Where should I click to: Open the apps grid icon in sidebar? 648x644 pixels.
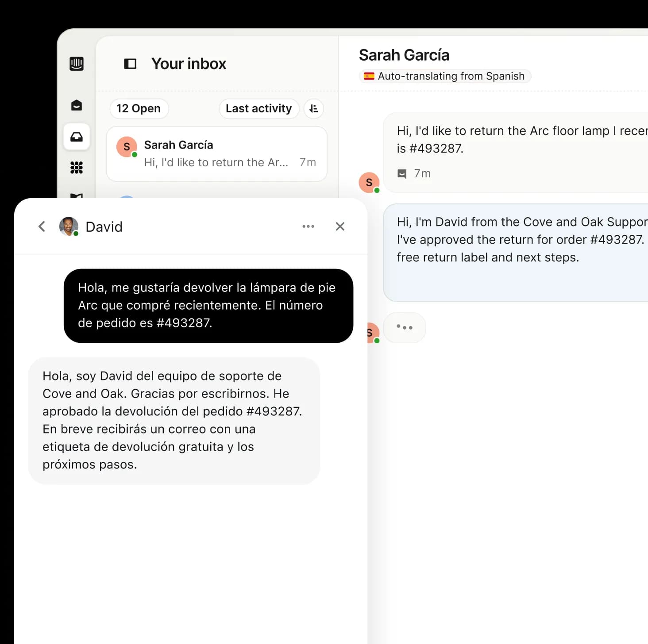point(77,168)
